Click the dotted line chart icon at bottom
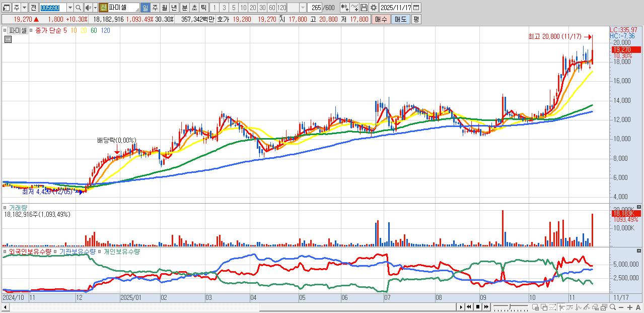The height and width of the screenshot is (313, 644). coord(553,307)
